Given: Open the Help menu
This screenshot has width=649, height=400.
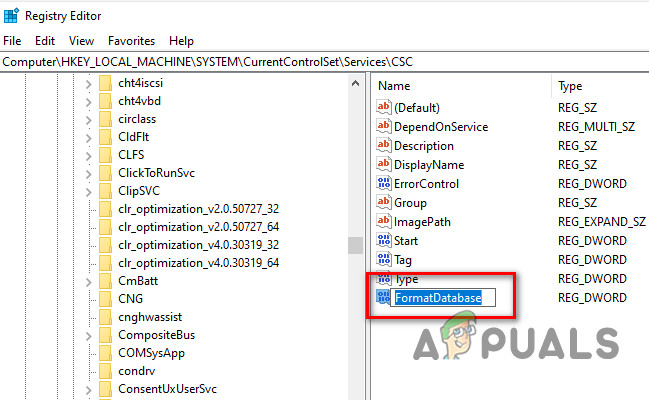Looking at the screenshot, I should [181, 41].
